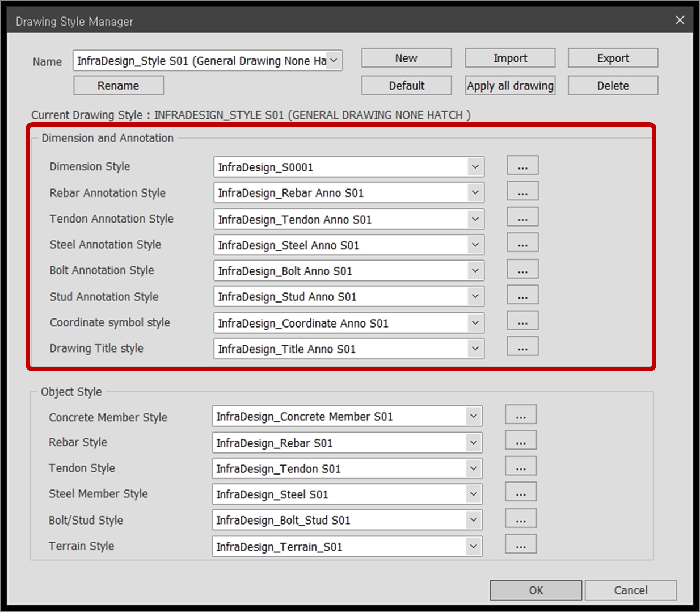Click the Drawing Style Manager title text
Viewport: 700px width, 612px height.
[74, 22]
